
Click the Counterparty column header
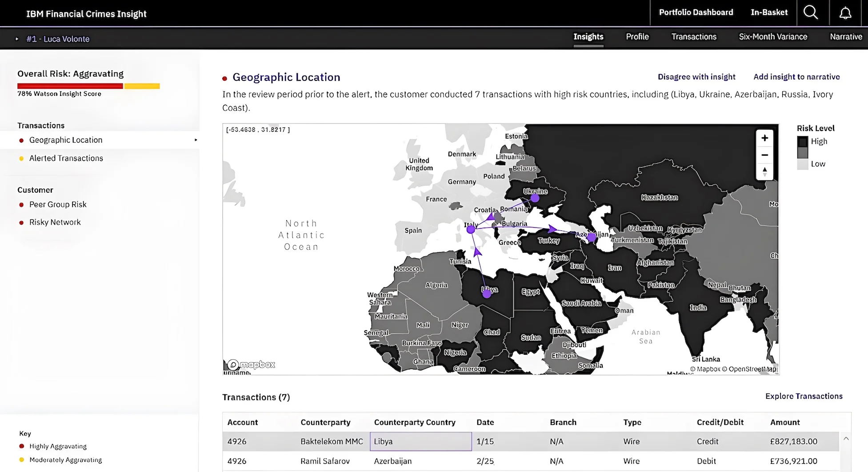pos(325,422)
